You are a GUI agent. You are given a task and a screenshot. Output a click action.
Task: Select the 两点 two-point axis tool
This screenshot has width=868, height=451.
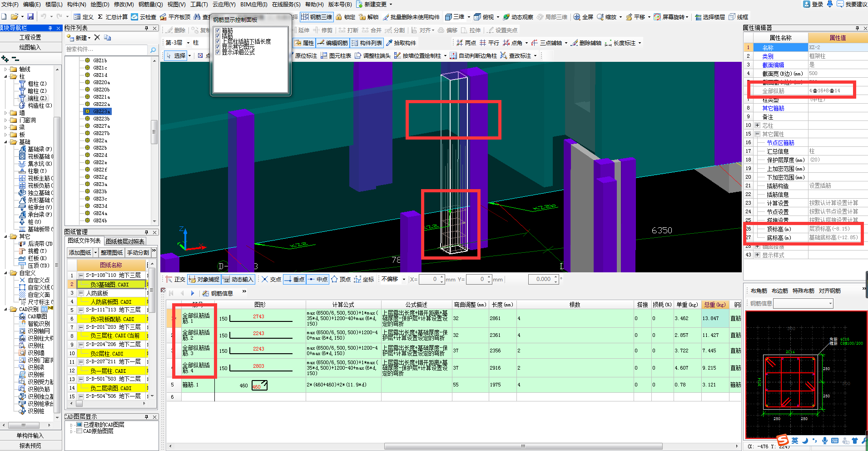coord(466,43)
